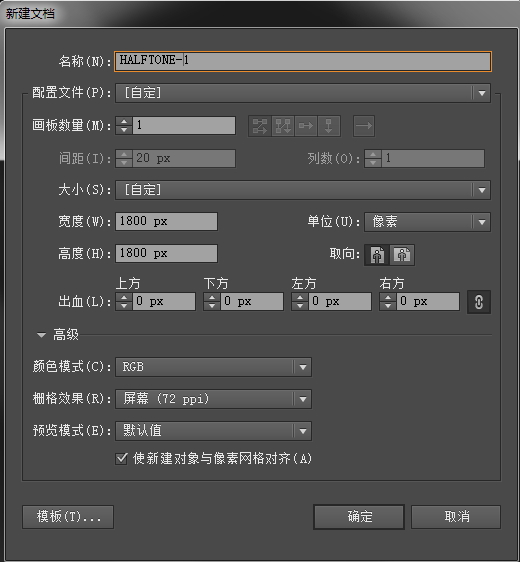Viewport: 520px width, 562px height.
Task: Open the 配置文件 profile dropdown
Action: pyautogui.click(x=303, y=93)
